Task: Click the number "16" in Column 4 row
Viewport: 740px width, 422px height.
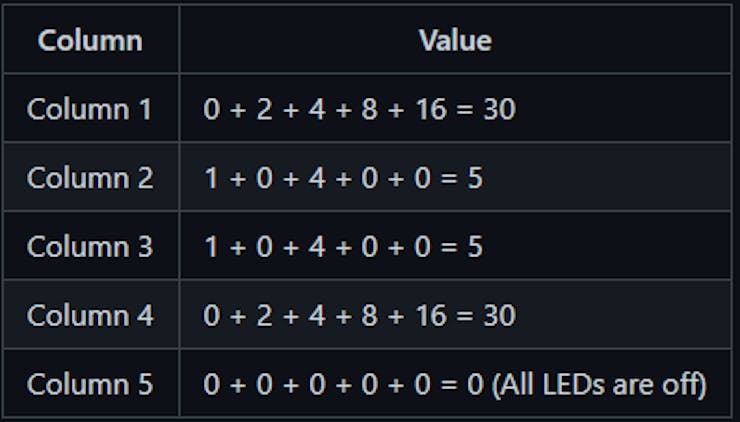Action: point(428,316)
